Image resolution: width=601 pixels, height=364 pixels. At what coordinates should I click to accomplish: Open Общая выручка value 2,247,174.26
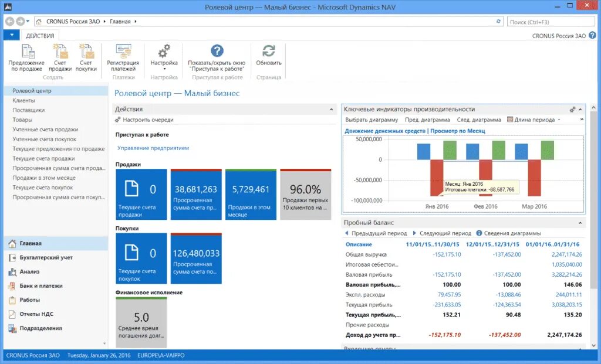coord(567,254)
